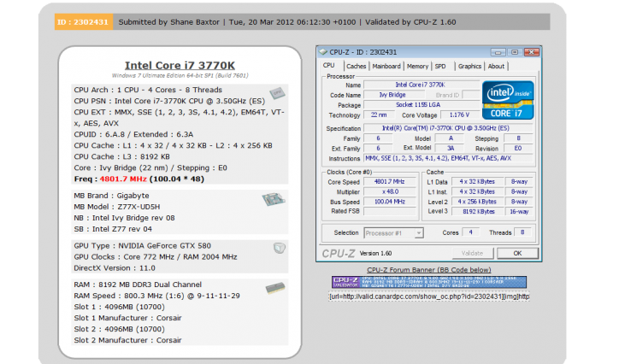Click the Slot 1 Manufacturer : Corsair line
The height and width of the screenshot is (364, 631).
(x=128, y=318)
